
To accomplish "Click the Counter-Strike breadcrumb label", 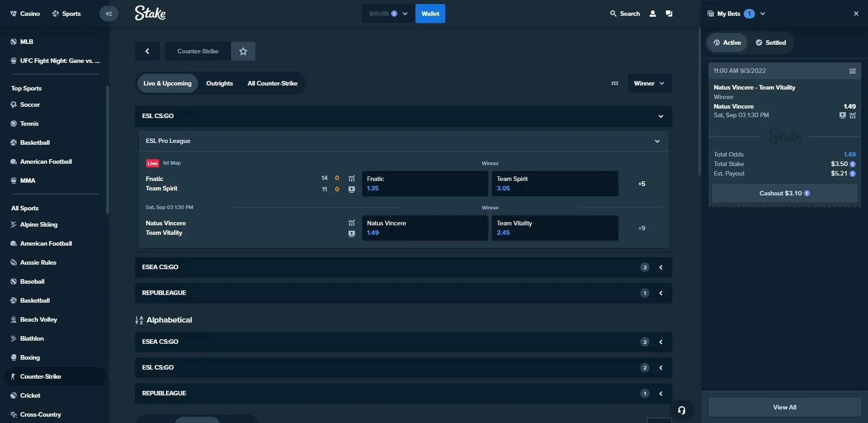I will tap(198, 51).
